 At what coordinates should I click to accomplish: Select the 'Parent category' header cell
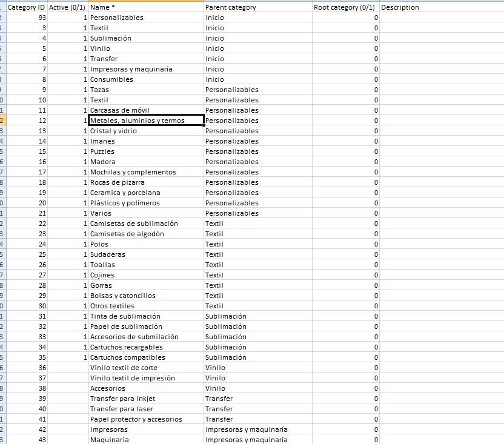click(258, 7)
